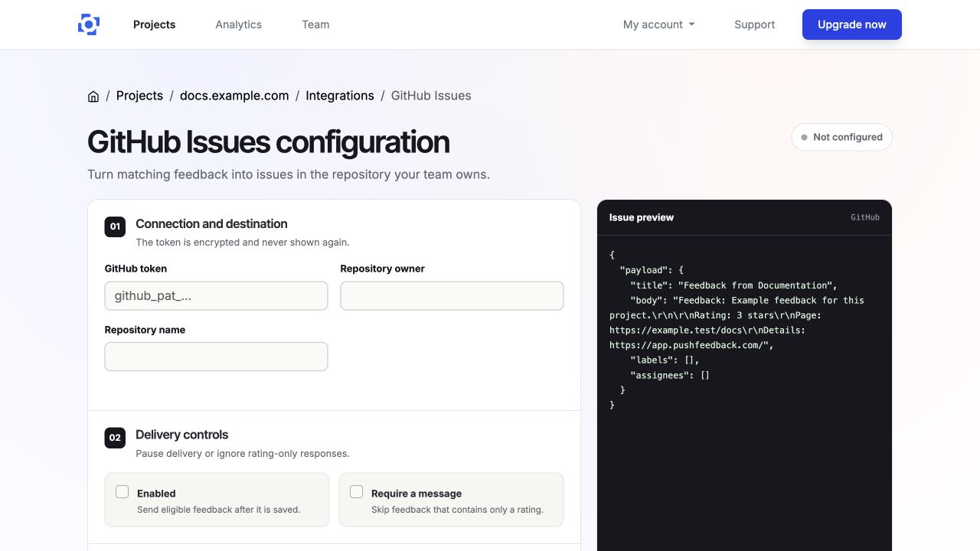
Task: Click the Not configured status badge
Action: coord(841,137)
